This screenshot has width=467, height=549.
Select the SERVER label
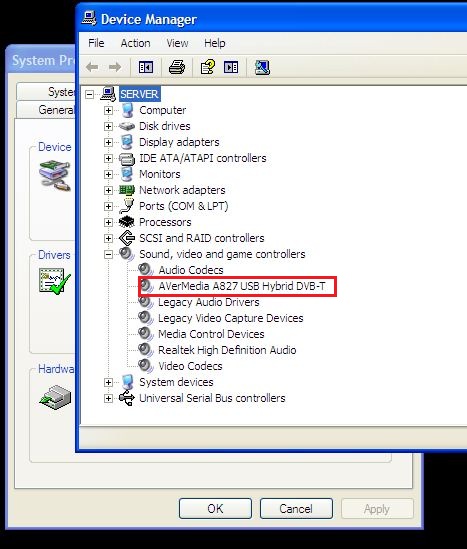[x=139, y=94]
